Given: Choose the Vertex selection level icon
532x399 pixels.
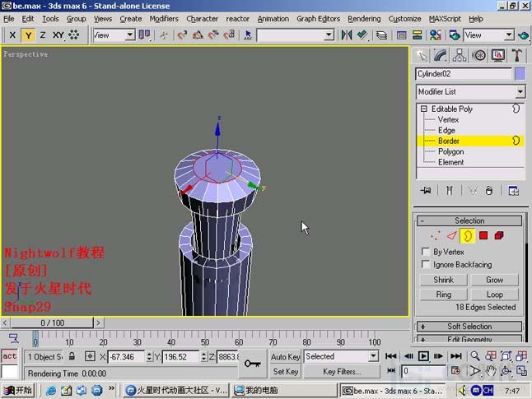Looking at the screenshot, I should (x=435, y=235).
